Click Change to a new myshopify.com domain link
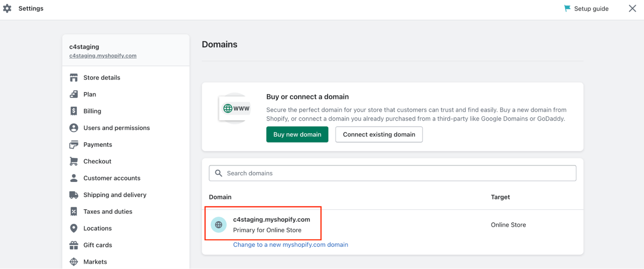 click(290, 245)
